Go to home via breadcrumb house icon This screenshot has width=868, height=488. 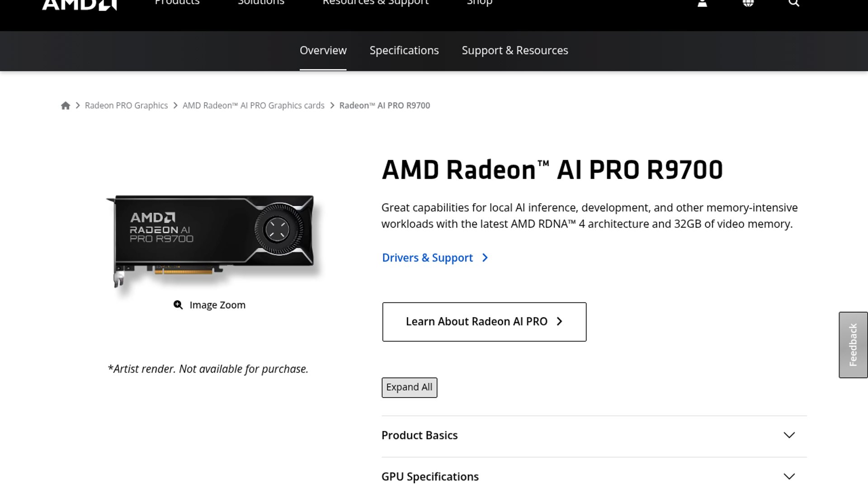66,106
